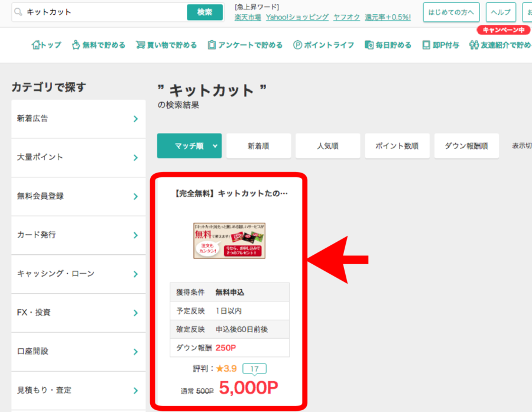Click the orange star rating icon
Screen dimensions: 532x412
click(220, 369)
